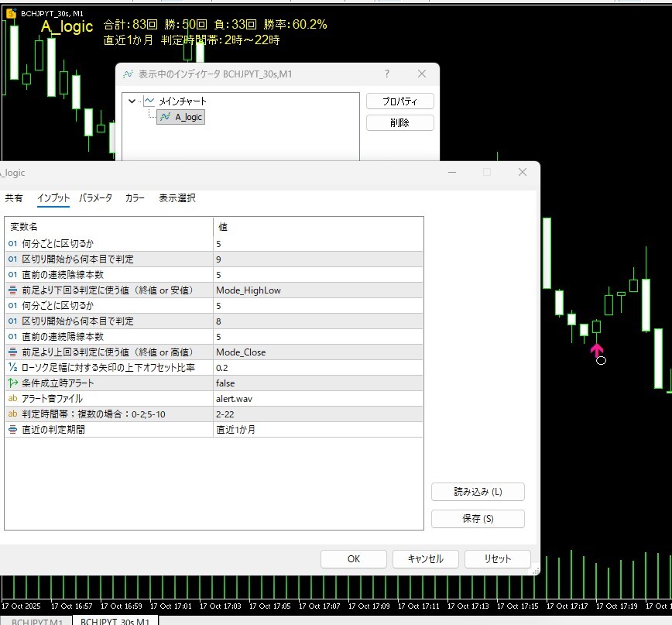Toggle 条件成立時アラート false value

[317, 383]
